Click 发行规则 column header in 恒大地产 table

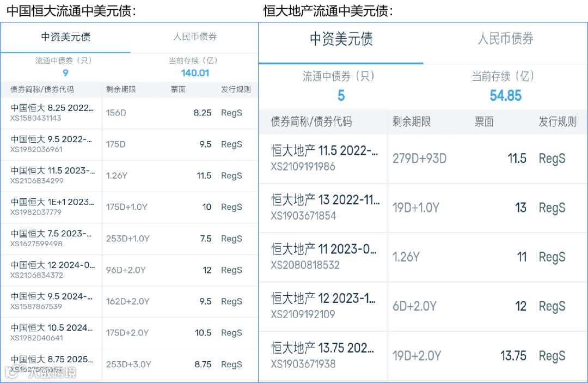click(558, 121)
